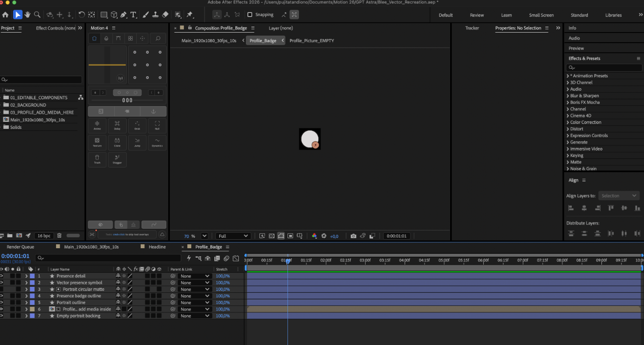Hide the Presence badge outline layer
644x345 pixels.
coord(2,296)
